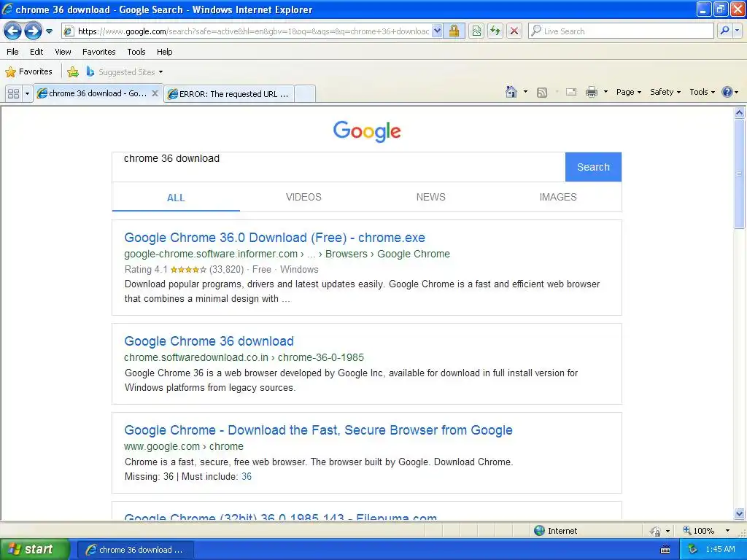This screenshot has width=747, height=560.
Task: Click the Home icon in command bar
Action: point(511,92)
